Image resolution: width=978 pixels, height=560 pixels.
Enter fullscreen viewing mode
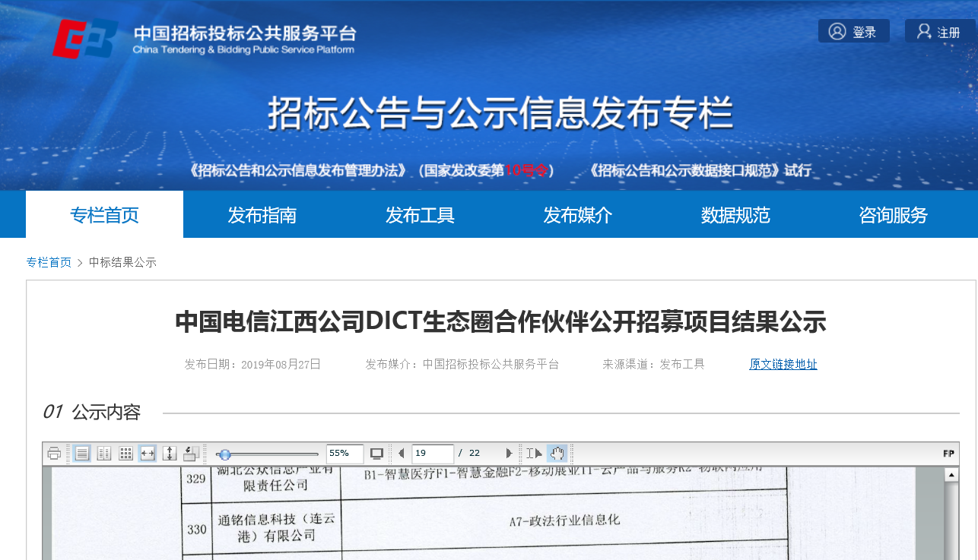pos(376,454)
